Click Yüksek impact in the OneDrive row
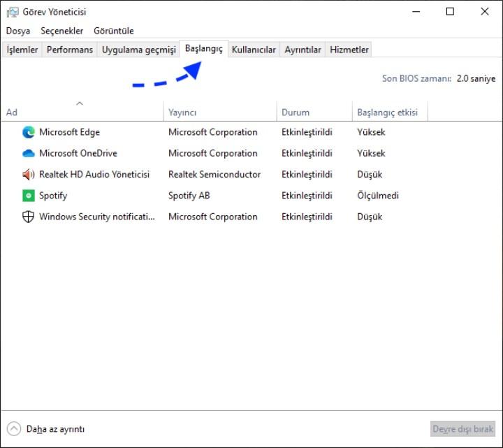This screenshot has width=503, height=448. click(371, 153)
